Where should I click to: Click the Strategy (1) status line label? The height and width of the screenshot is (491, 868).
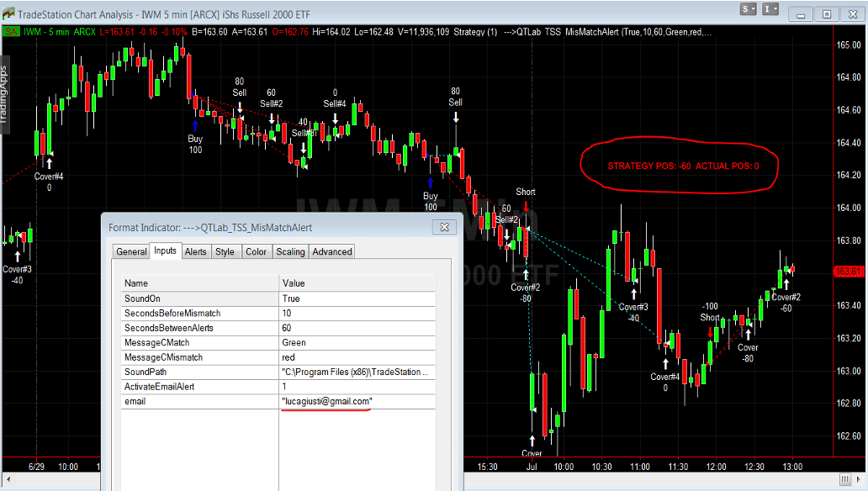[x=475, y=32]
